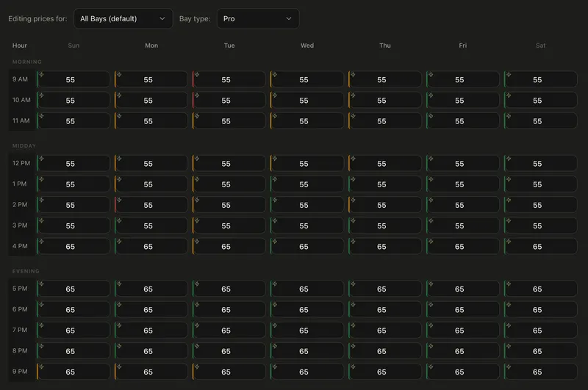Edit the Thursday 12 PM price field
Image resolution: width=588 pixels, height=390 pixels.
[384, 164]
